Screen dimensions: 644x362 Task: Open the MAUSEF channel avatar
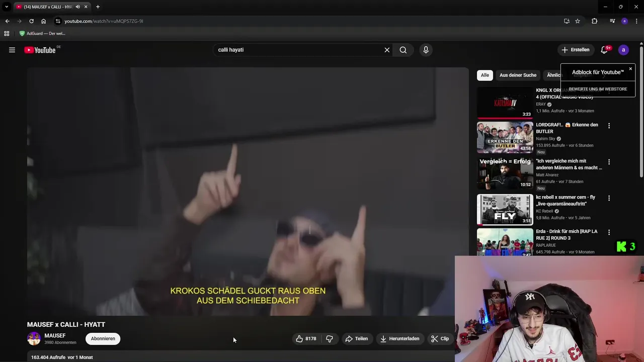tap(34, 339)
